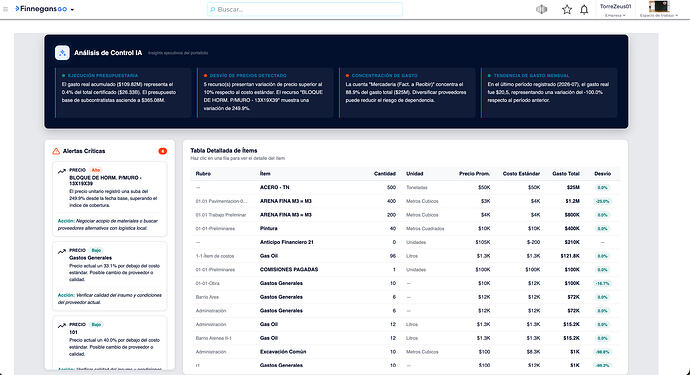This screenshot has width=690, height=375.
Task: Open favorites with the star icon
Action: [x=567, y=9]
